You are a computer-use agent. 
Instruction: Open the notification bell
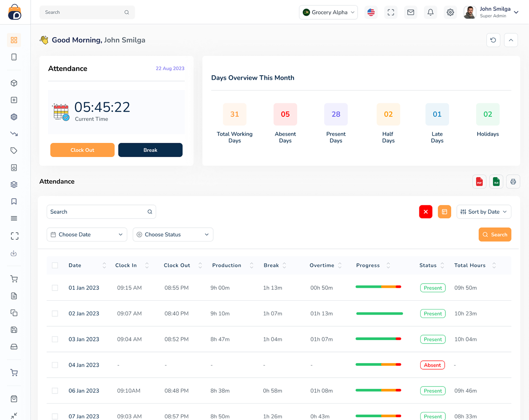(x=430, y=12)
